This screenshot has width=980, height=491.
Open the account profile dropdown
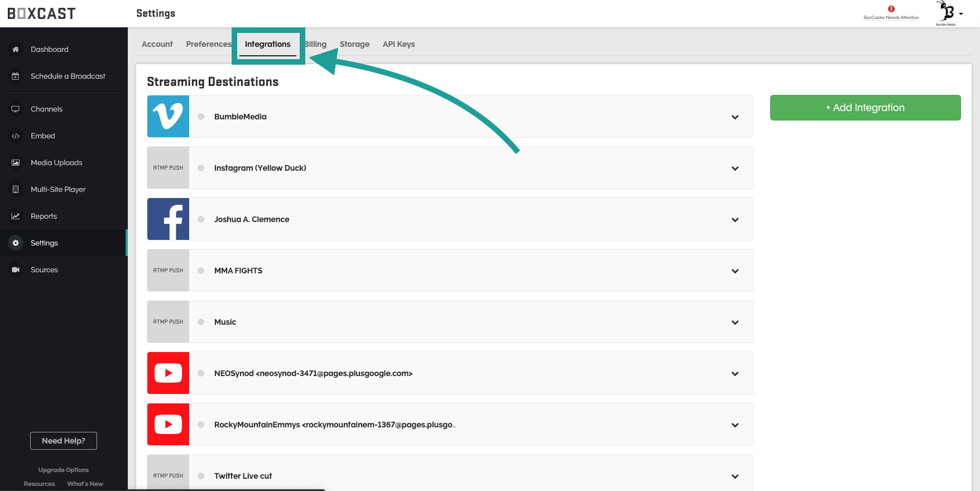tap(949, 13)
